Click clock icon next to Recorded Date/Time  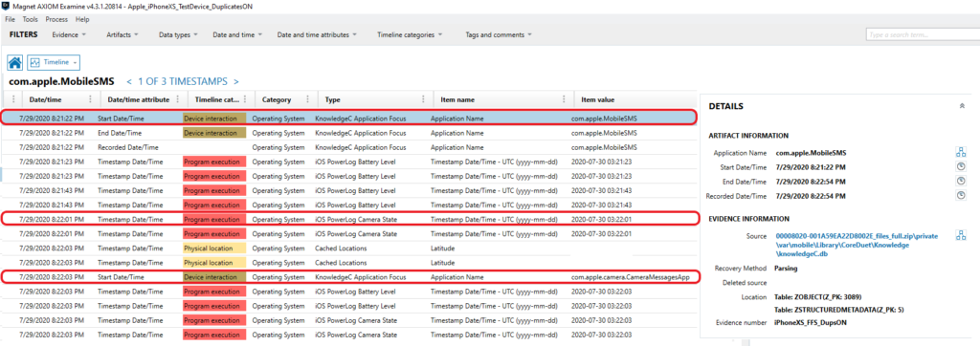pyautogui.click(x=961, y=196)
